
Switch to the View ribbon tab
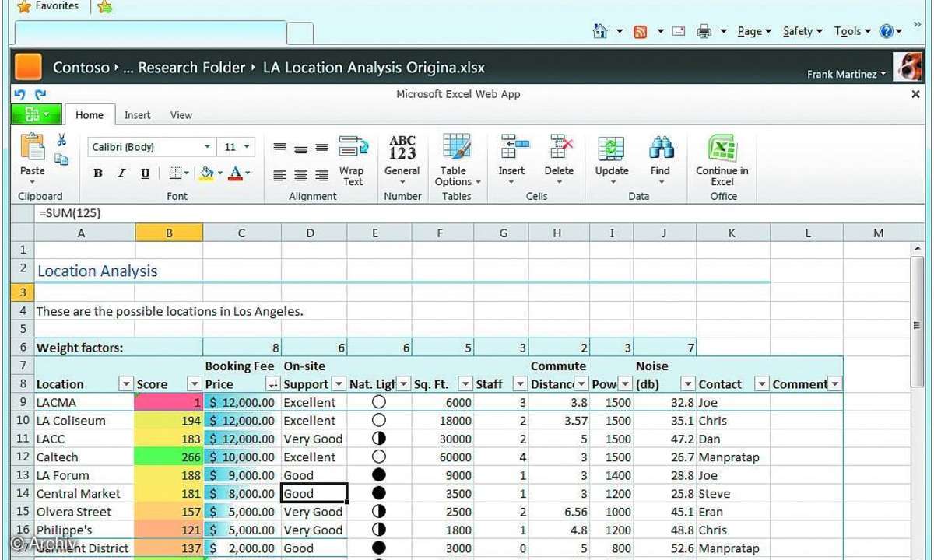click(x=181, y=115)
